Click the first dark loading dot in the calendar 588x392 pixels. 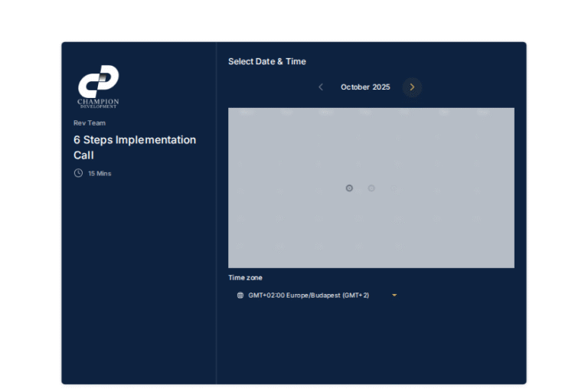[349, 188]
